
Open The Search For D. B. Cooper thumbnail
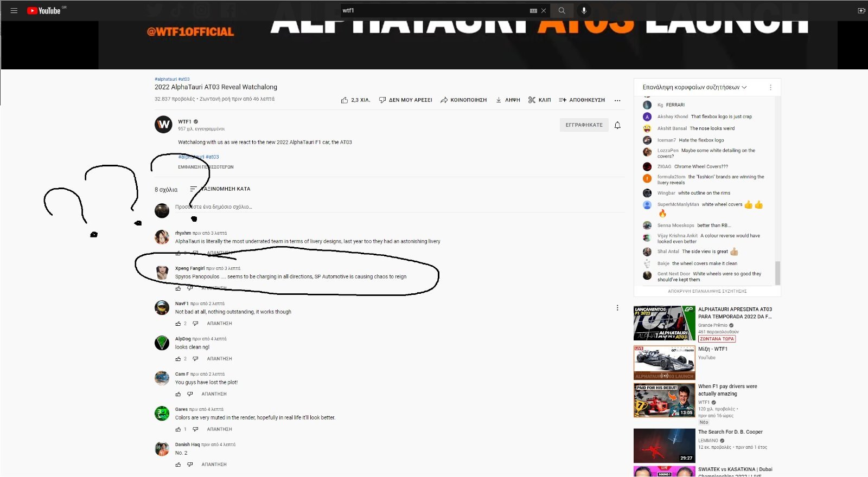pos(664,446)
